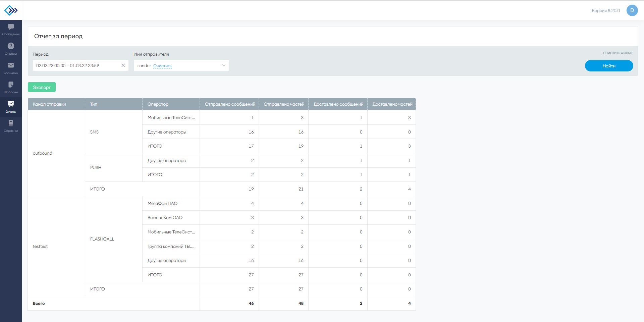Open the Опросы question-mark icon
Viewport: 644px width, 322px height.
tap(11, 46)
